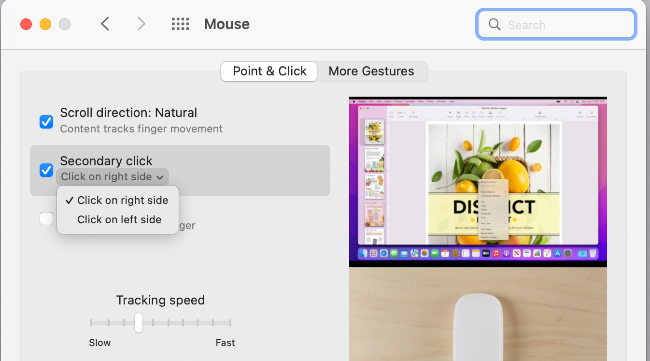The image size is (650, 361).
Task: Go forward with the right chevron
Action: point(141,24)
